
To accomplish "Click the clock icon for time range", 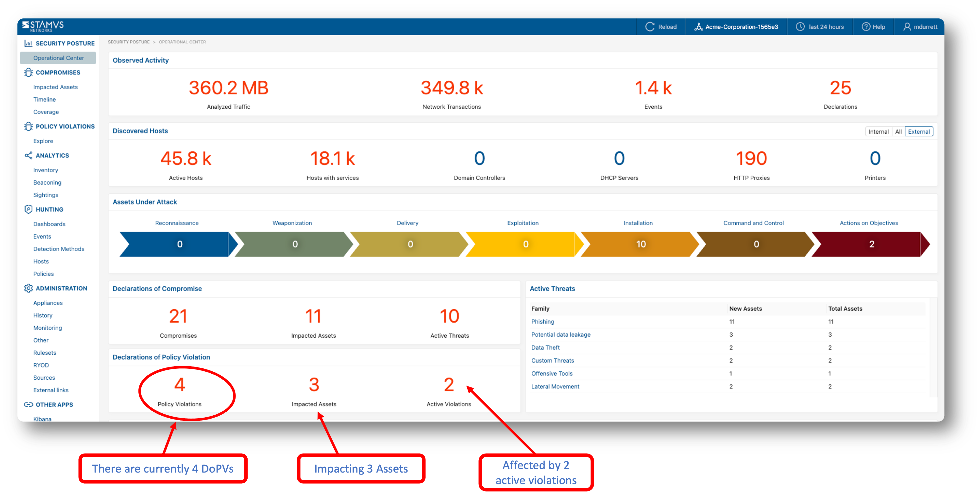I will pyautogui.click(x=800, y=27).
